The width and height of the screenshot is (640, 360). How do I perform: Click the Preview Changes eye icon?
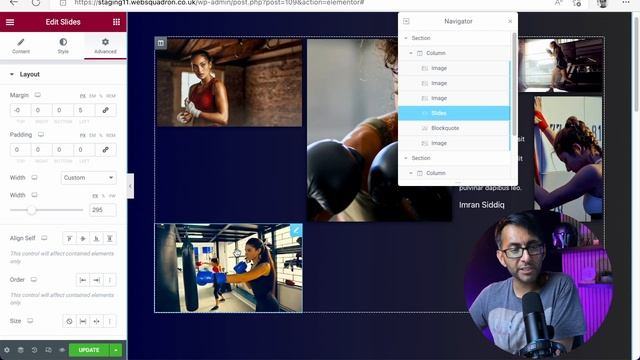pyautogui.click(x=62, y=350)
